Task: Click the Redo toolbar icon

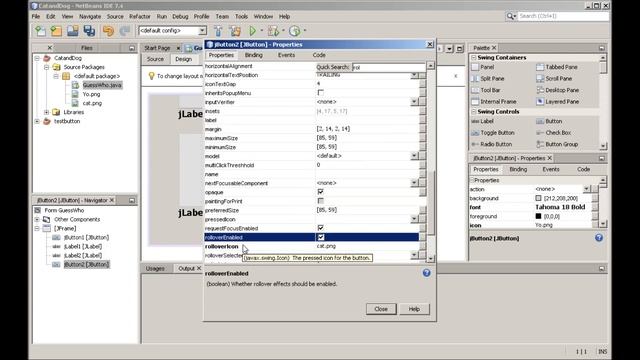Action: coord(125,31)
